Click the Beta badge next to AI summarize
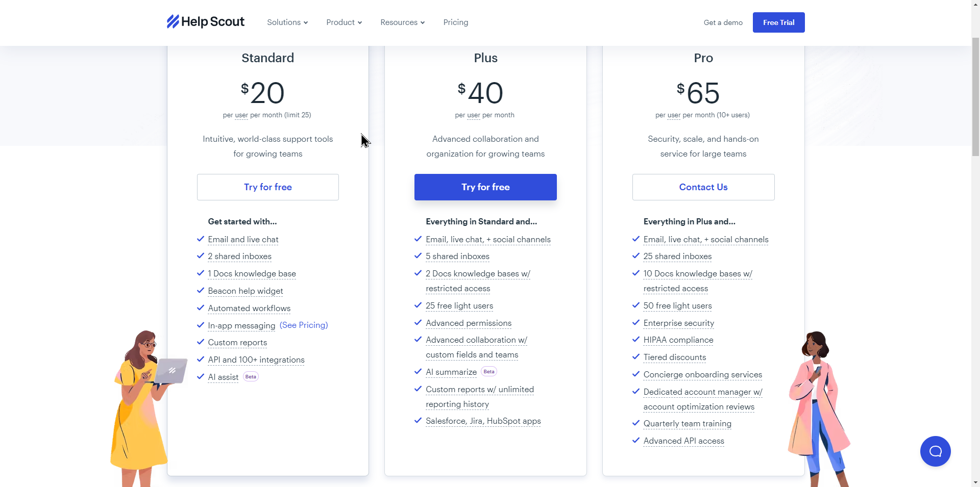Viewport: 980px width, 487px height. pyautogui.click(x=488, y=372)
